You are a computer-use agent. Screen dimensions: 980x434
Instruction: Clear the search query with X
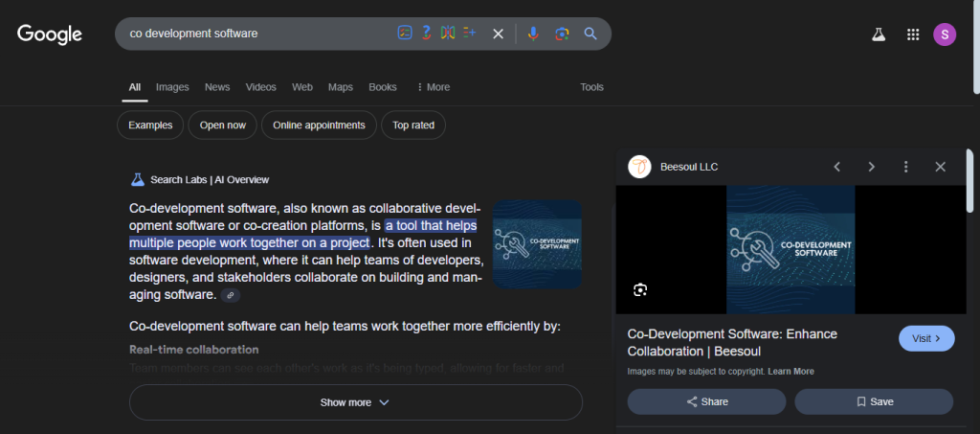(498, 34)
